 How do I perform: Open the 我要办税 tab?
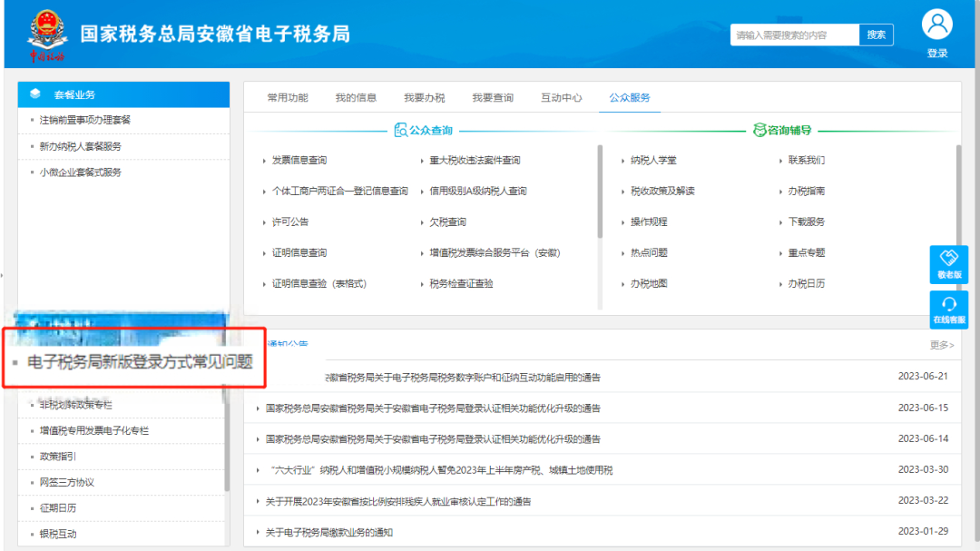(x=425, y=97)
